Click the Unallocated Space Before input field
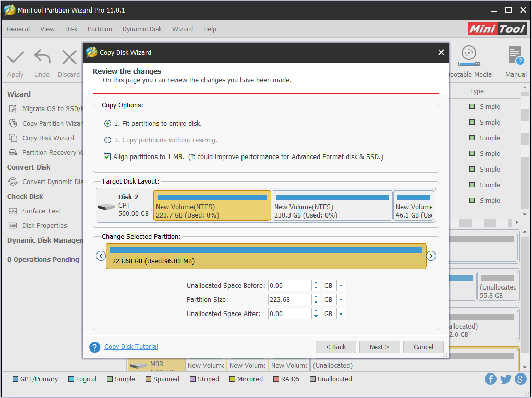The width and height of the screenshot is (532, 398). pyautogui.click(x=290, y=286)
